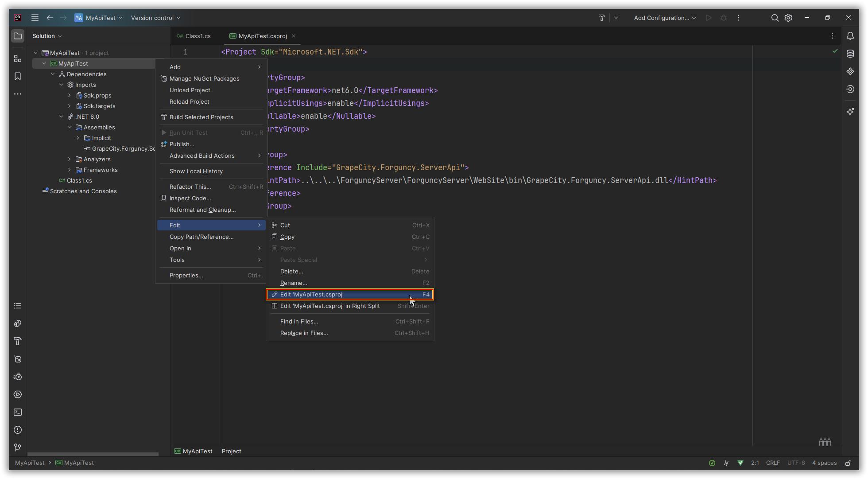This screenshot has height=479, width=868.
Task: Click the Project breadcrumb below the editor
Action: click(x=231, y=451)
